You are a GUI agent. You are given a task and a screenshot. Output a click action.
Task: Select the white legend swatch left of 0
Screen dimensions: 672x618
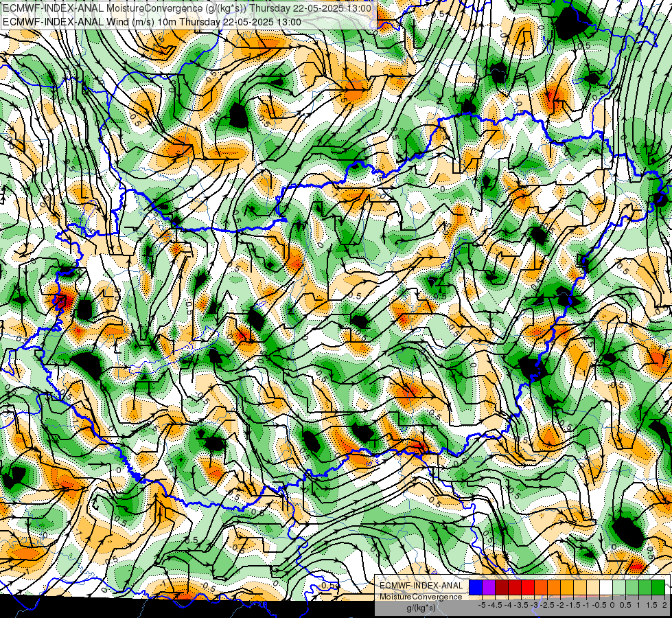(606, 587)
